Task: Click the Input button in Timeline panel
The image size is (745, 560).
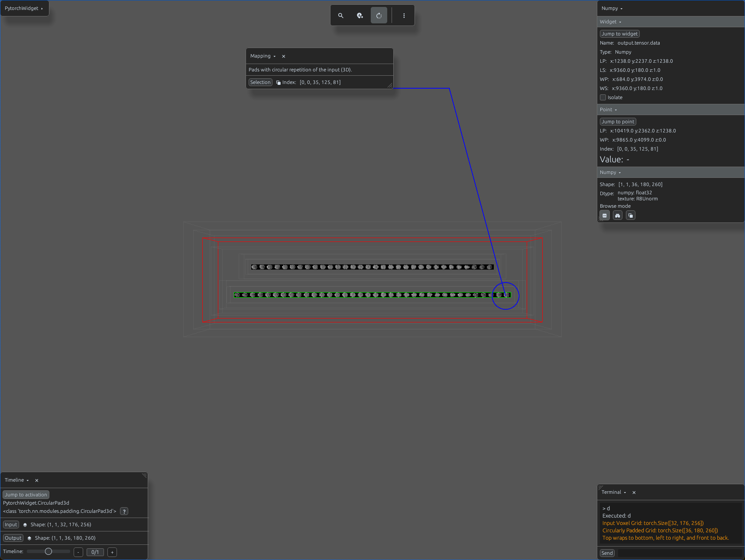Action: click(x=11, y=525)
